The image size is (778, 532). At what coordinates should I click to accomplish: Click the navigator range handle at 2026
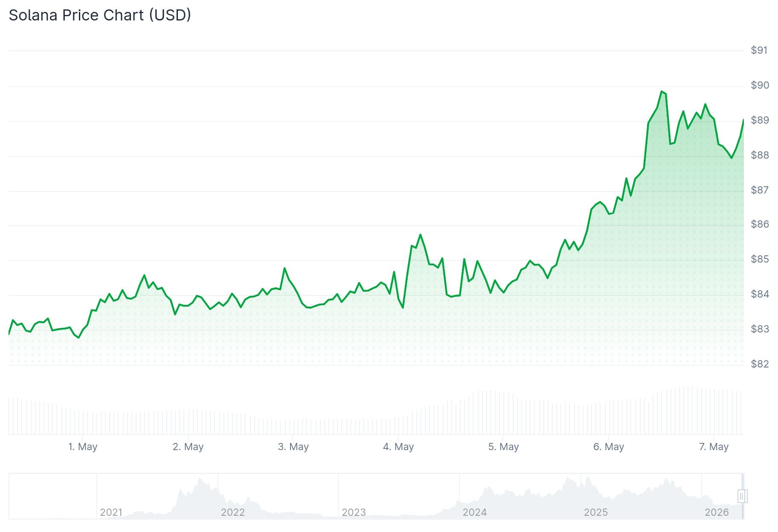(x=742, y=496)
